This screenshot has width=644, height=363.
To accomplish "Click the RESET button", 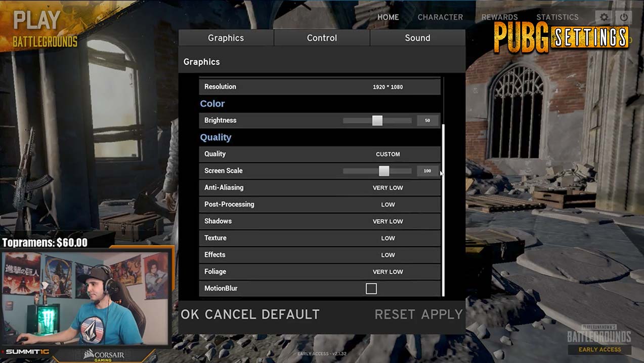I will (395, 314).
